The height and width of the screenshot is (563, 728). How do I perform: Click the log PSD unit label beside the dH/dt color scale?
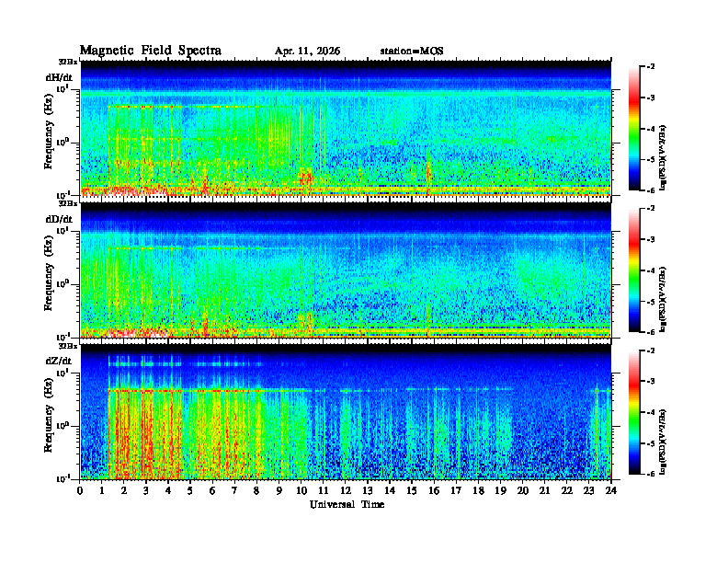[663, 158]
